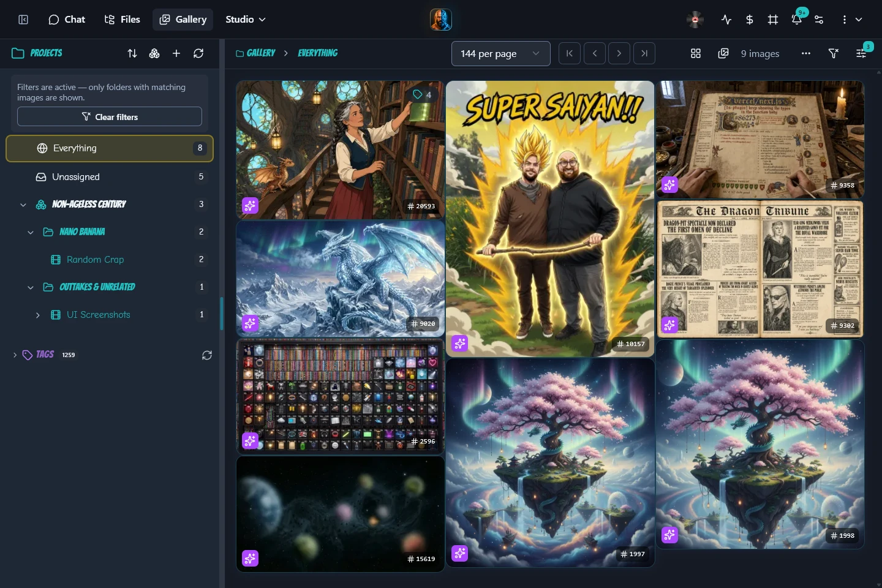The width and height of the screenshot is (882, 588).
Task: Refresh the projects list
Action: point(198,53)
